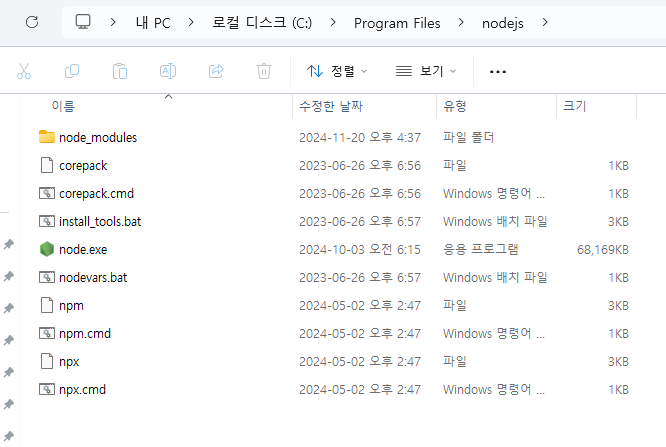Expand chevron after nodejs breadcrumb
666x447 pixels.
pyautogui.click(x=545, y=22)
